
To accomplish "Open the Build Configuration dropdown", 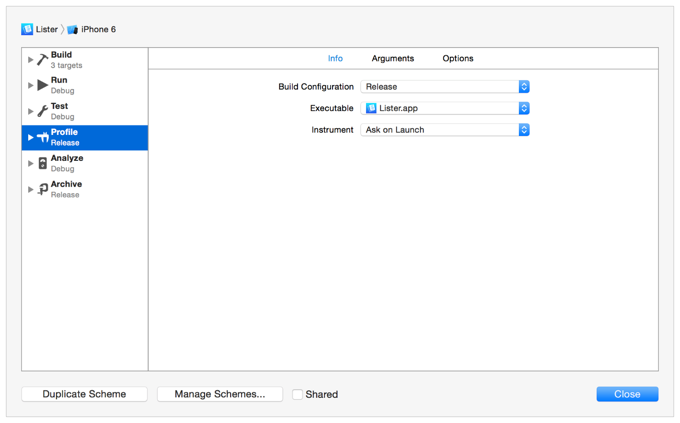I will (445, 86).
